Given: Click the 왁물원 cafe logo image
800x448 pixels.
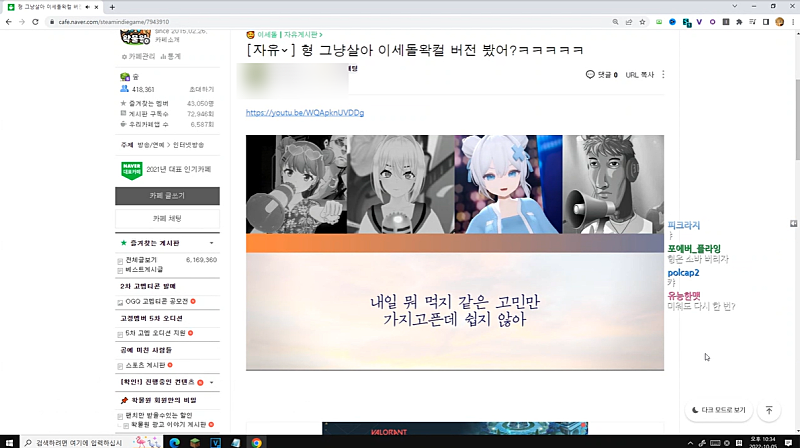Looking at the screenshot, I should 135,37.
